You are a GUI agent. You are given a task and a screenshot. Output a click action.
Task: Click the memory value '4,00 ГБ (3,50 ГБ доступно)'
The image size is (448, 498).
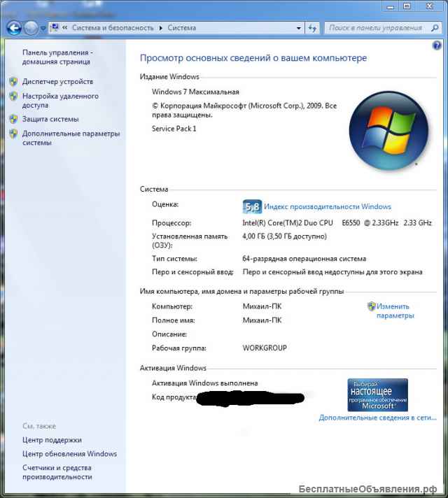pos(284,236)
